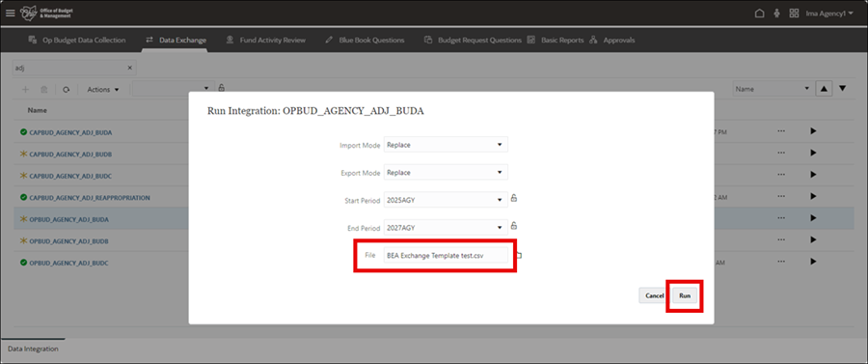868x364 pixels.
Task: Open the Actions dropdown menu
Action: click(103, 89)
